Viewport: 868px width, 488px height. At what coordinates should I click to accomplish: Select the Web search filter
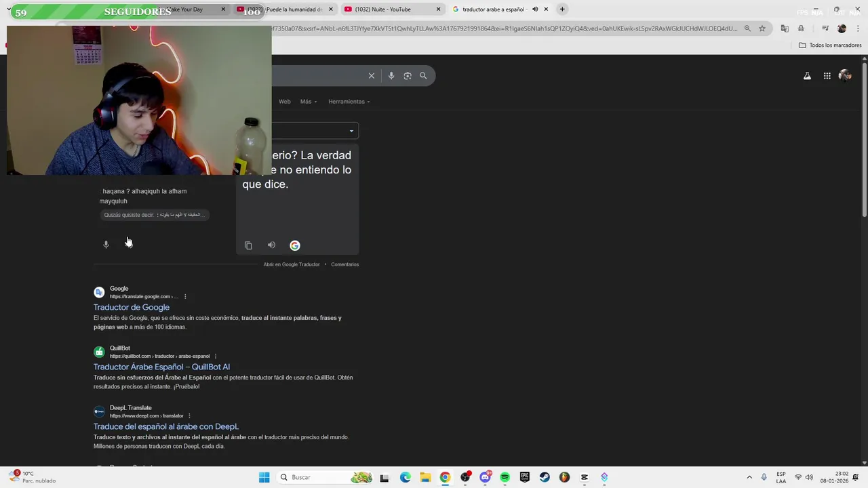point(285,102)
